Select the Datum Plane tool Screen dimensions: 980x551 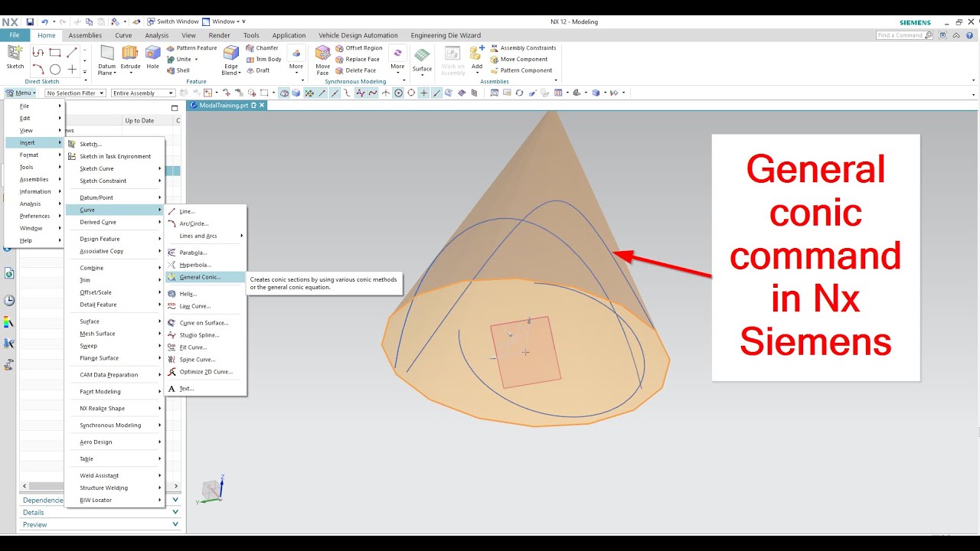point(107,59)
